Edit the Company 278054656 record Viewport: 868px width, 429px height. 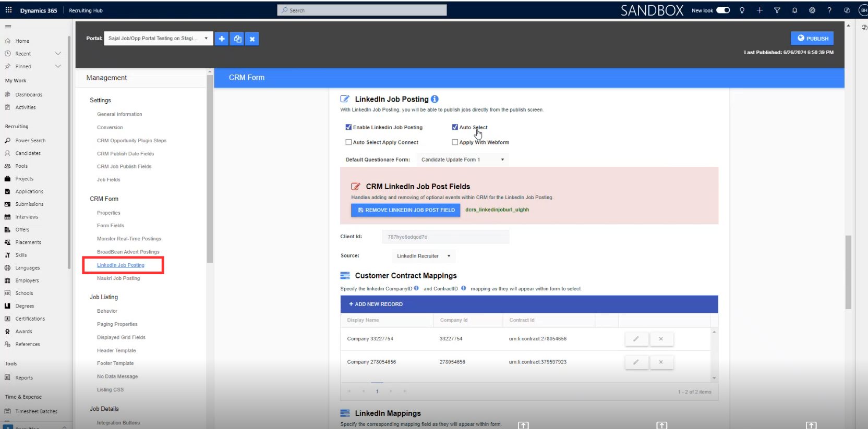tap(636, 362)
